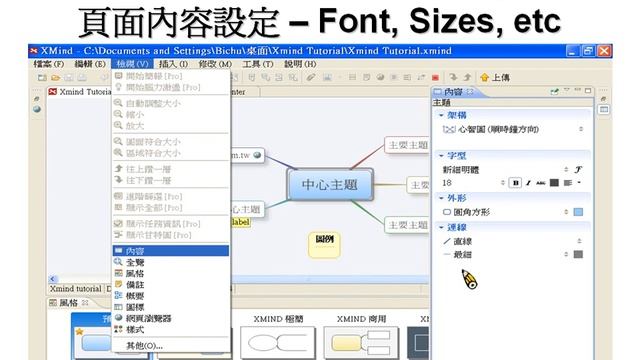This screenshot has width=640, height=360.
Task: Open the 檔案 (F) menu
Action: click(x=49, y=64)
